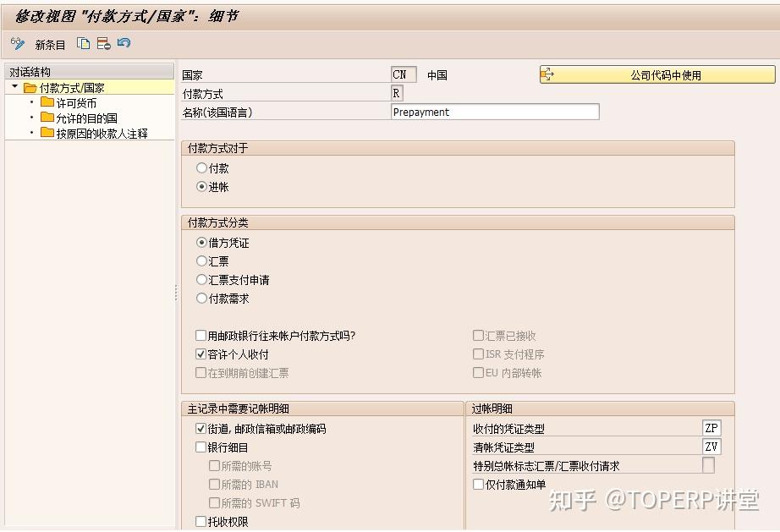
Task: Click the greyed EU 内部转帐 checkbox
Action: [478, 372]
